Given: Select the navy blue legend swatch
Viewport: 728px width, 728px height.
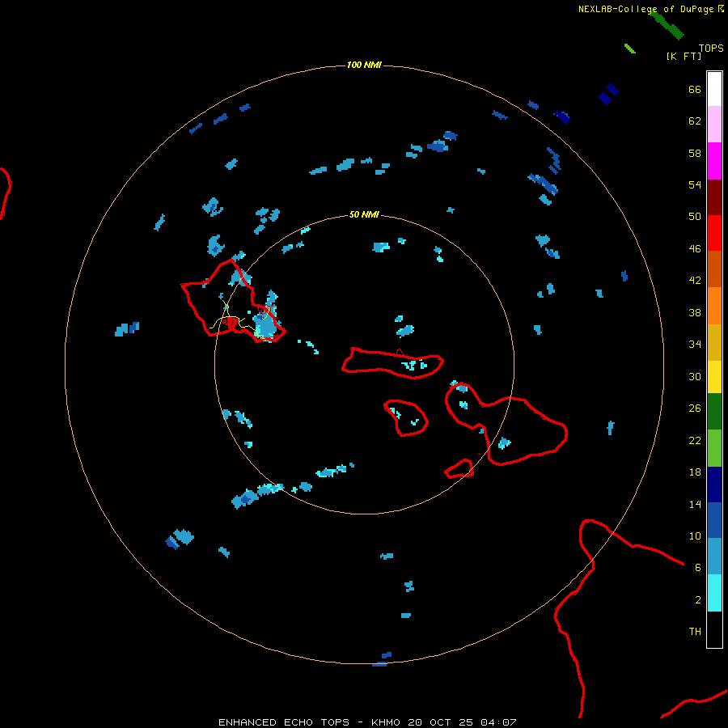Looking at the screenshot, I should [x=714, y=485].
